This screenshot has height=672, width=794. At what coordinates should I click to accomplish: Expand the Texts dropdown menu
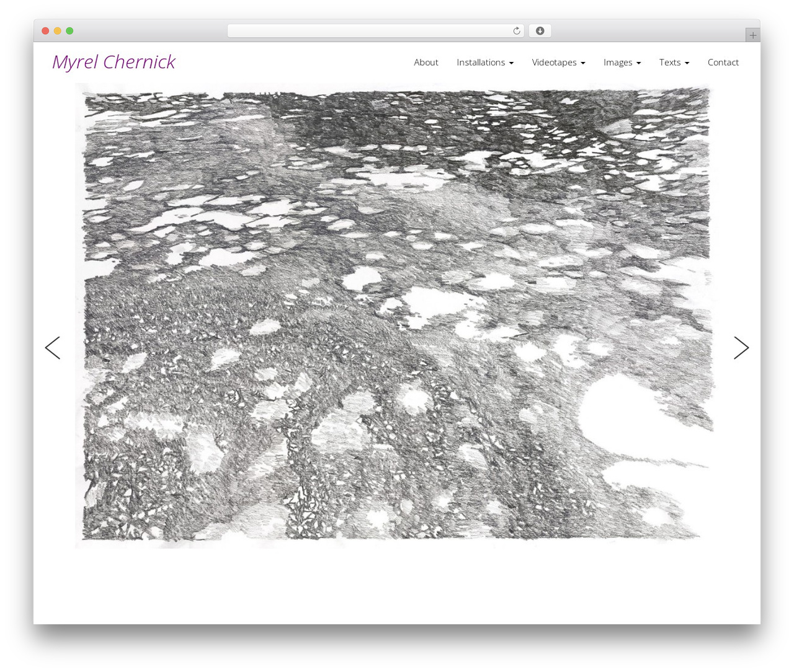(674, 62)
